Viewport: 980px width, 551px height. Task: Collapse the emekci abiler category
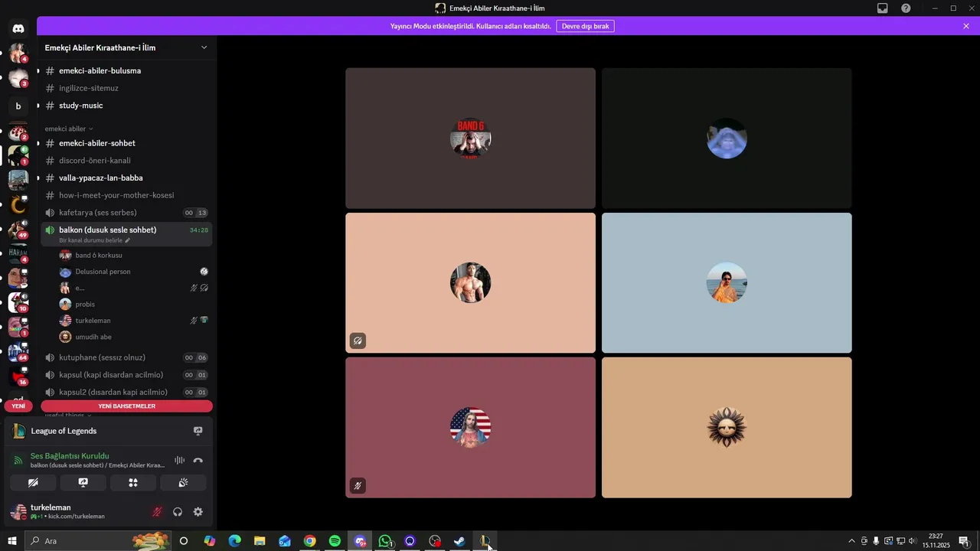point(69,129)
